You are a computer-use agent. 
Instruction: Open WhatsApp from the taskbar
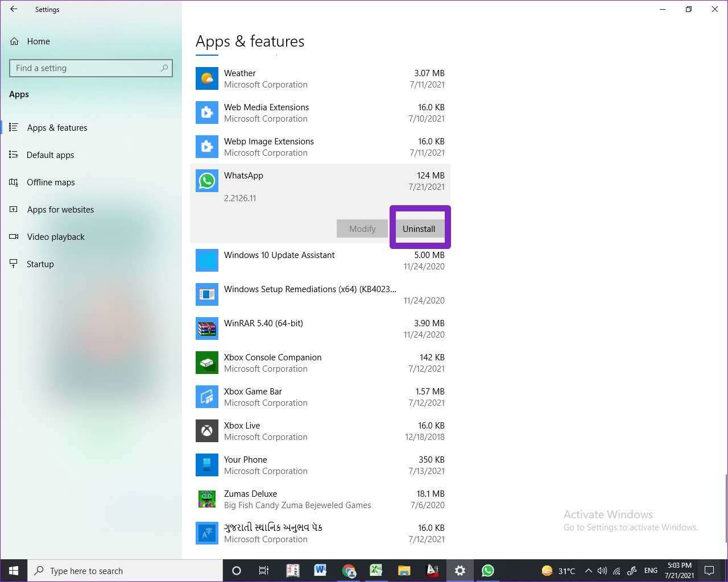point(487,571)
